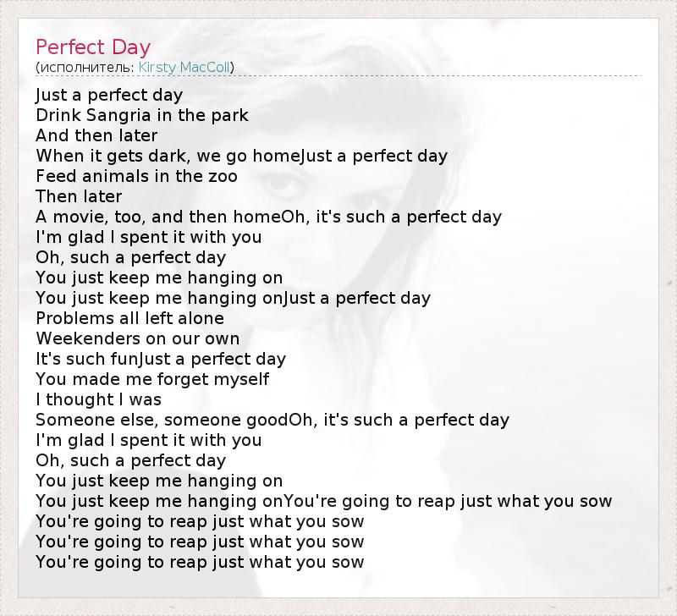Click the dotted divider under the title
Screen dimensions: 677x616
point(338,76)
